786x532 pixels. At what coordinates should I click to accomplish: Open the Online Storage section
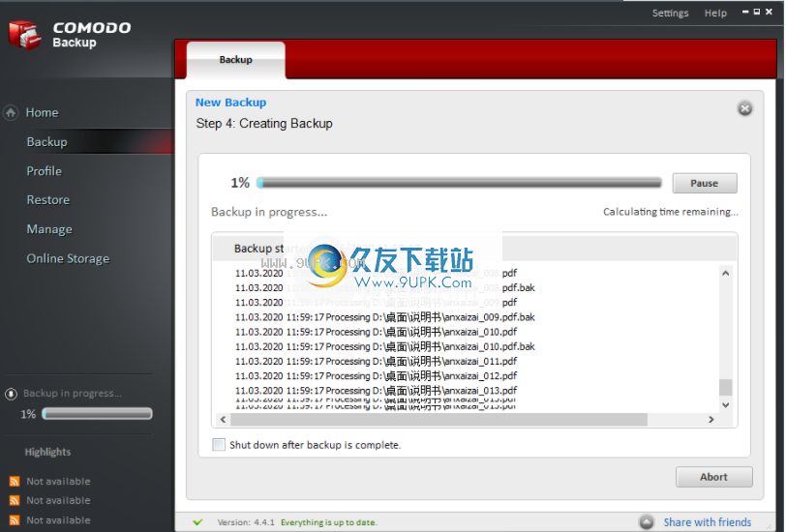point(68,258)
